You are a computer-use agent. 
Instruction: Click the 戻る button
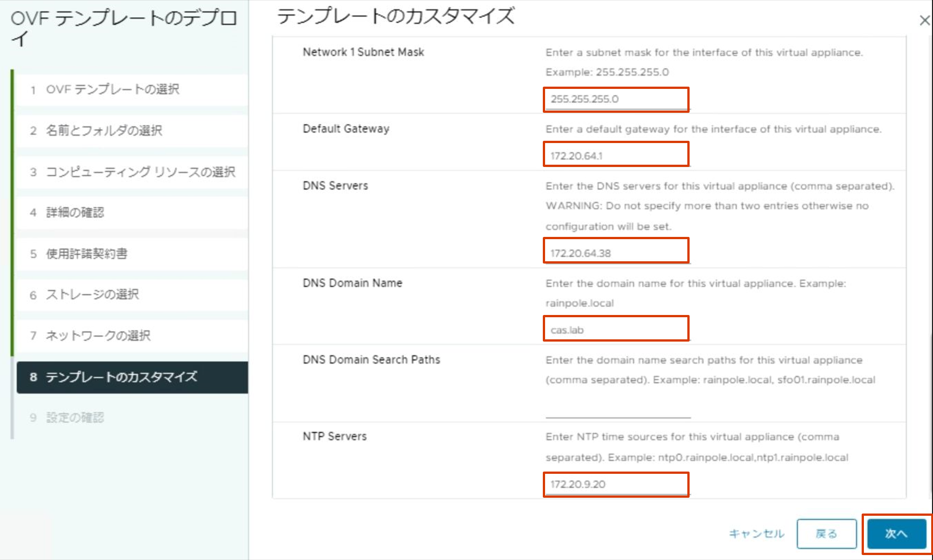click(826, 534)
